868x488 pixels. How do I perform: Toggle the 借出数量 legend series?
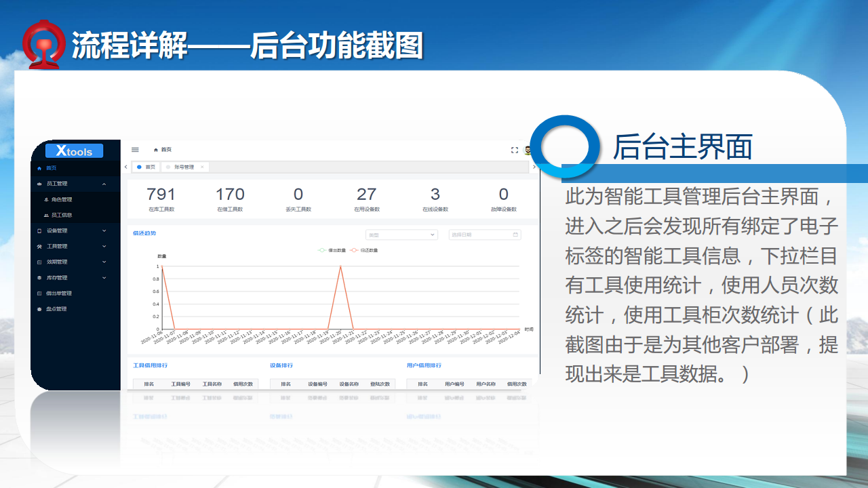(x=332, y=250)
